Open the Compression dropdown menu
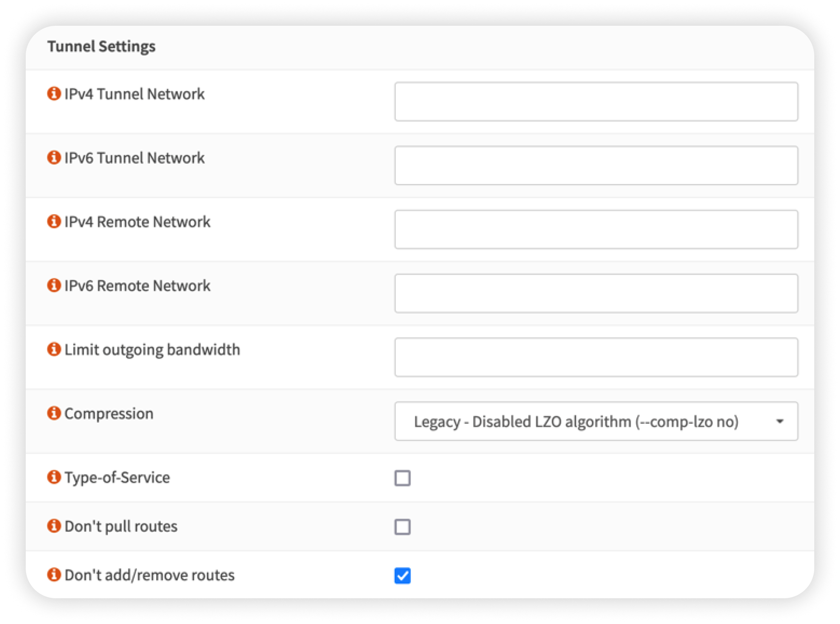The height and width of the screenshot is (624, 840). [x=596, y=421]
